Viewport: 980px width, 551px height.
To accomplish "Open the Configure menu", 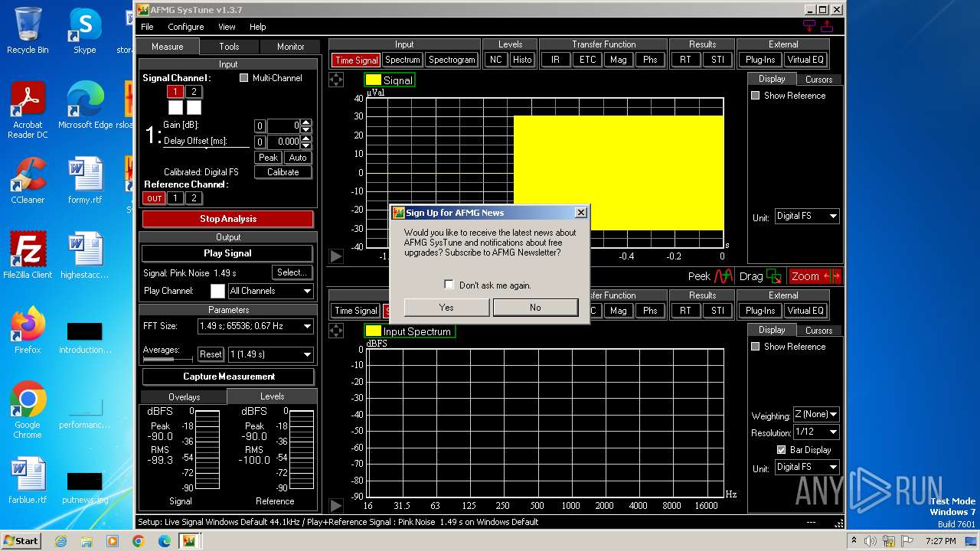I will [186, 27].
